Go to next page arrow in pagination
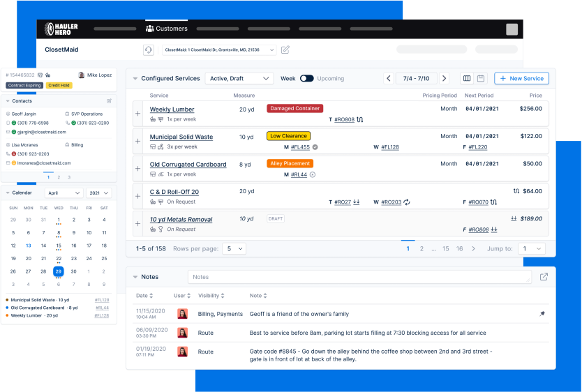 point(473,248)
